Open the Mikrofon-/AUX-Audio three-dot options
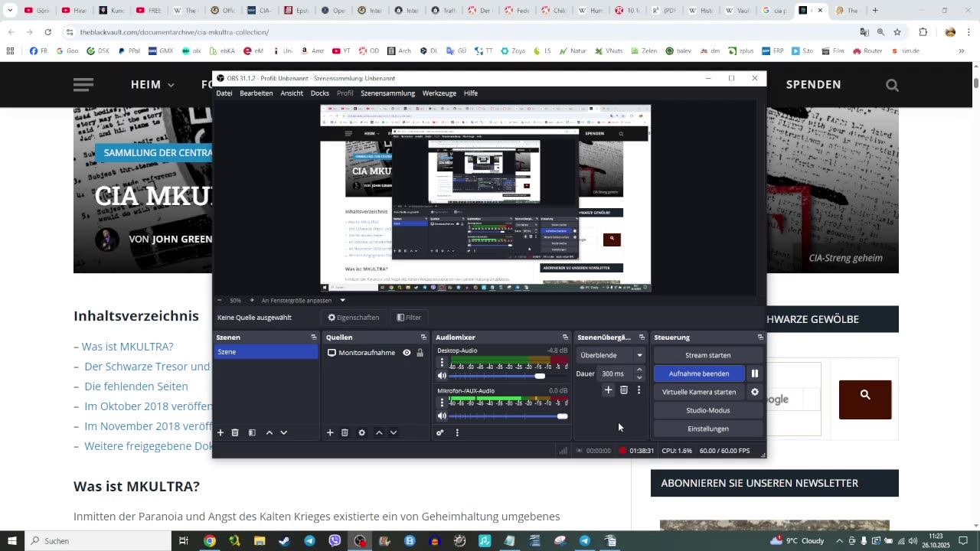 [442, 403]
